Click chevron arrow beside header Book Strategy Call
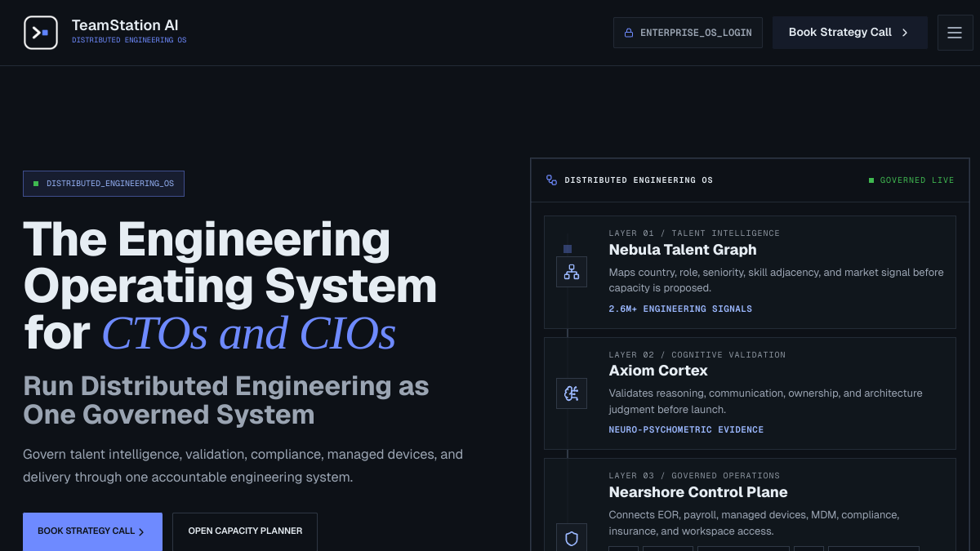 (905, 33)
